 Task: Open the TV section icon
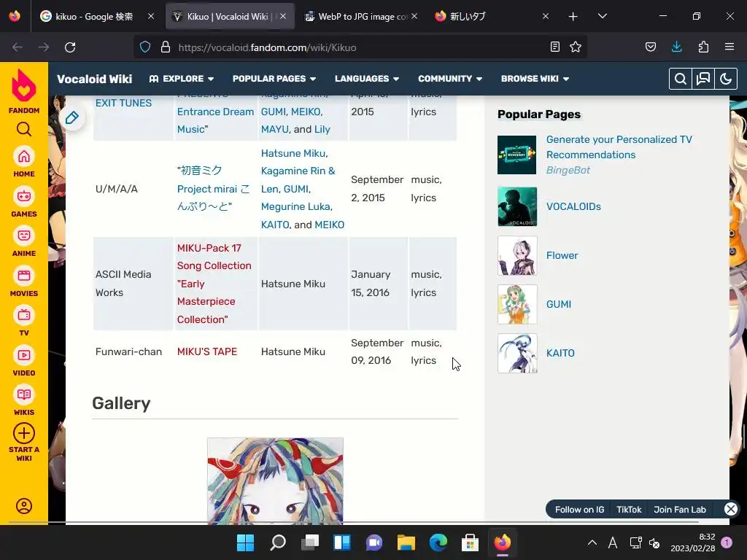coord(24,315)
